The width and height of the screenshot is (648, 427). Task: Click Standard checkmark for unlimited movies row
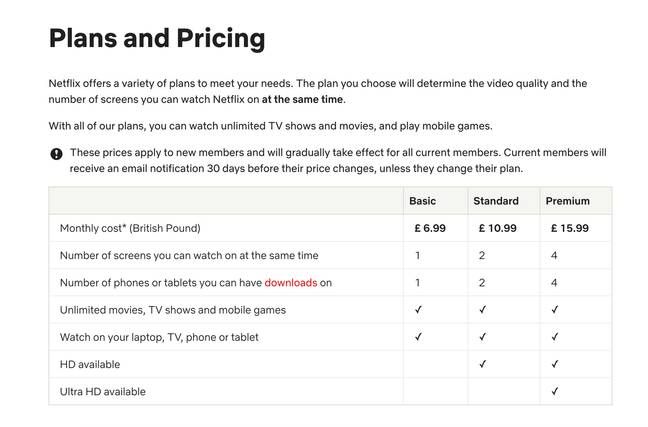[482, 310]
